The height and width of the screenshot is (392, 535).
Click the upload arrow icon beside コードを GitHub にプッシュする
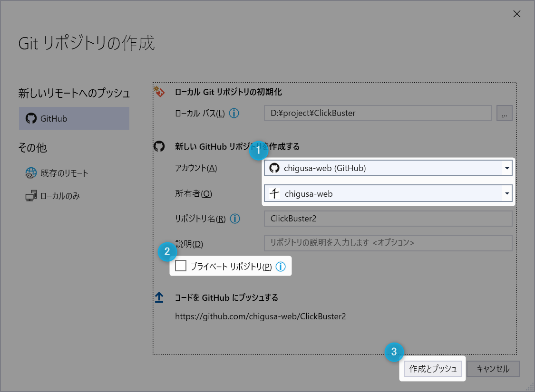click(159, 297)
